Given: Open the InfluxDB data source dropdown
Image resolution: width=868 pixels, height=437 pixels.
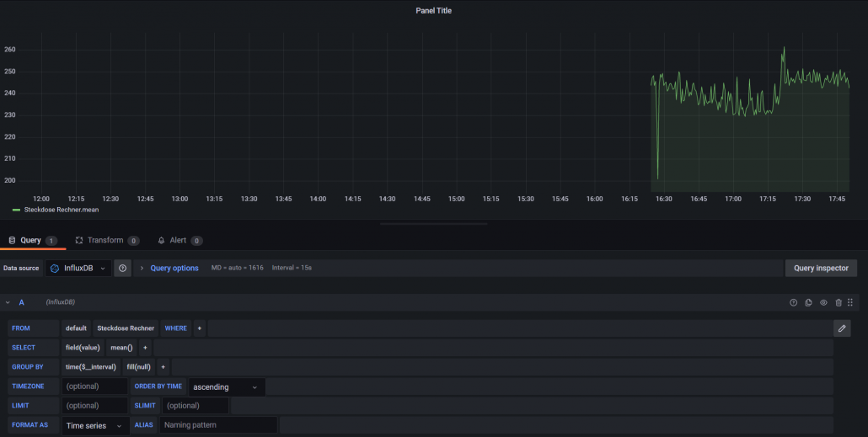Looking at the screenshot, I should tap(78, 269).
